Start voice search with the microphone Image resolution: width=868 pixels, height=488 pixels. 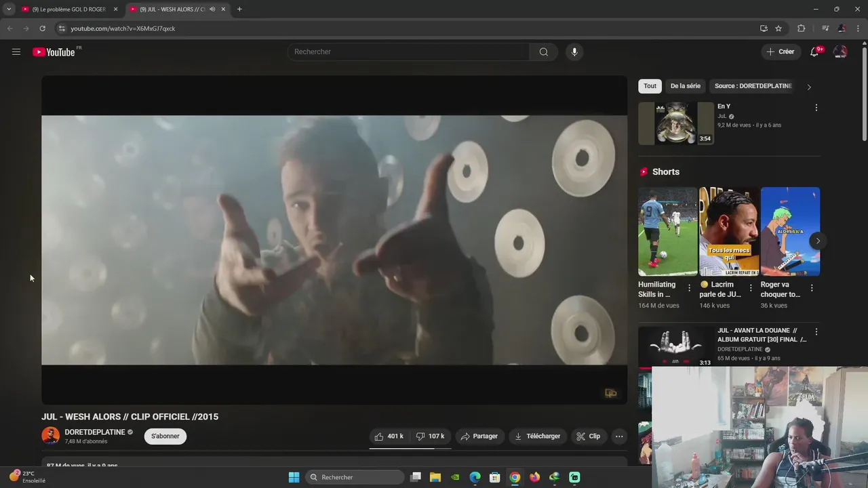574,52
